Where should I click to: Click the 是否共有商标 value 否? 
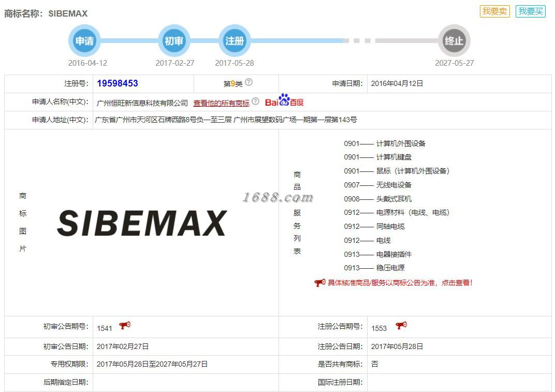(375, 364)
